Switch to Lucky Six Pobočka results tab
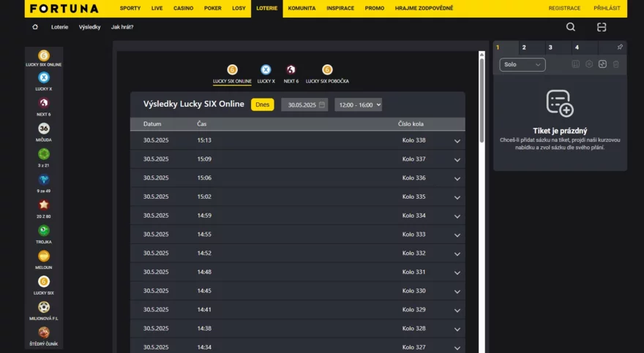This screenshot has height=353, width=644. [327, 75]
